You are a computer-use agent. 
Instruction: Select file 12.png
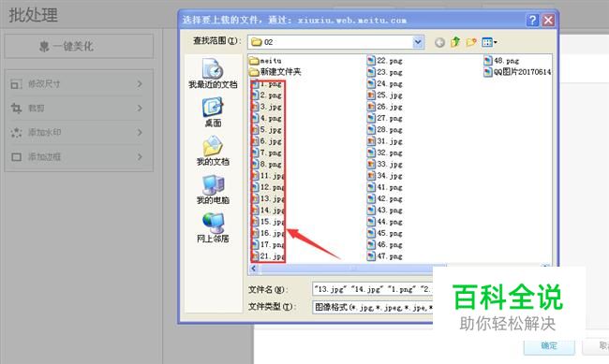click(x=268, y=187)
